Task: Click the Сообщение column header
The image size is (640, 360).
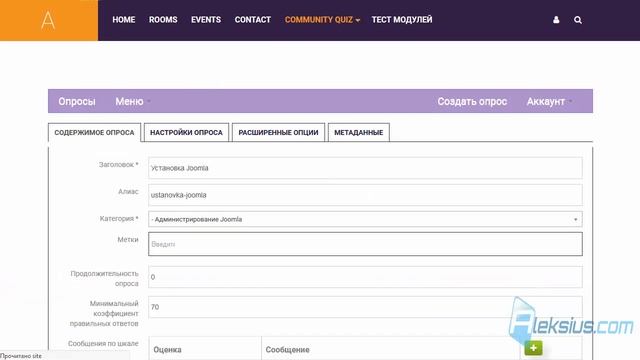Action: [x=287, y=350]
